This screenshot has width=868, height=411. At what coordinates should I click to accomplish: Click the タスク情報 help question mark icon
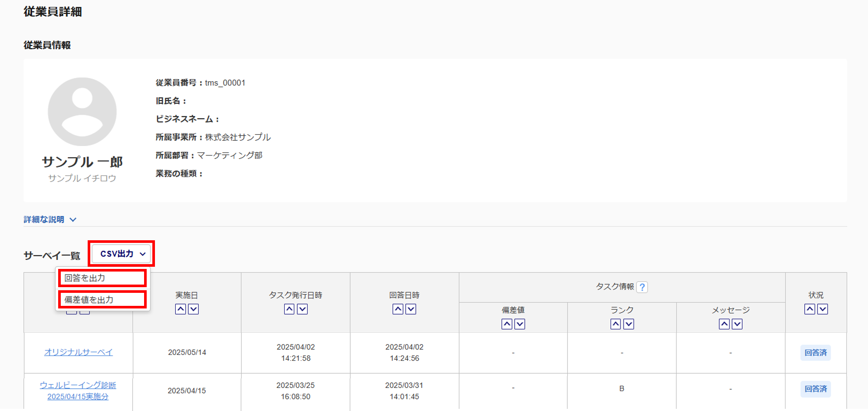(x=642, y=287)
